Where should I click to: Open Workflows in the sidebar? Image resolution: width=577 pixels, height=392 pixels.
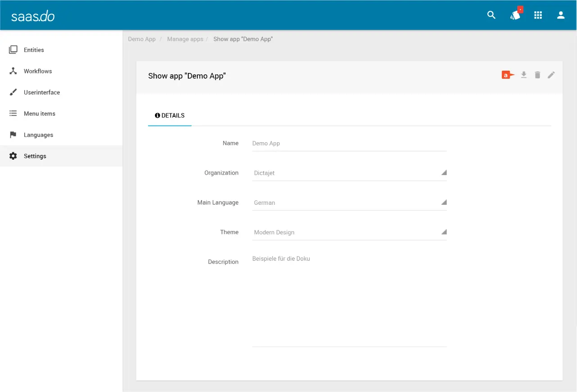pos(38,71)
